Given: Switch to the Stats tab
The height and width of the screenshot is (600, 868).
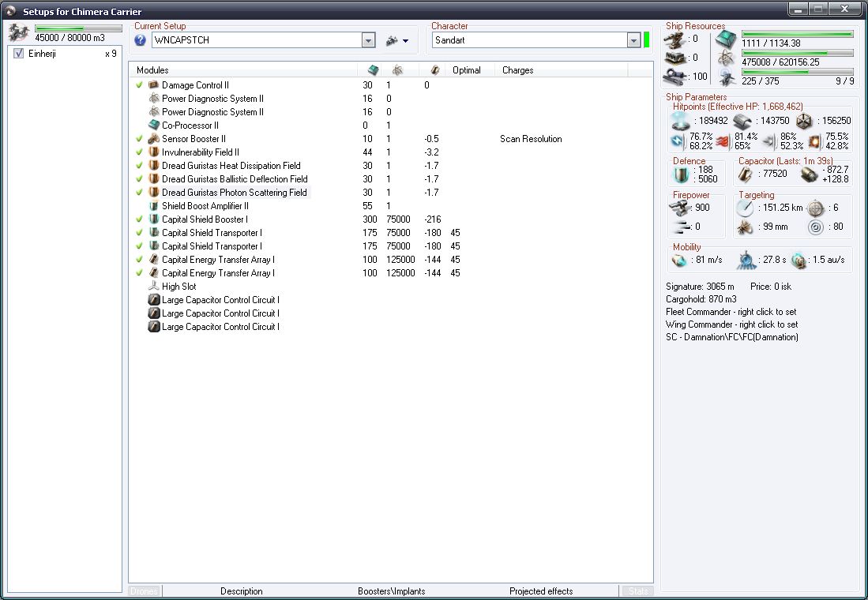Looking at the screenshot, I should point(637,591).
